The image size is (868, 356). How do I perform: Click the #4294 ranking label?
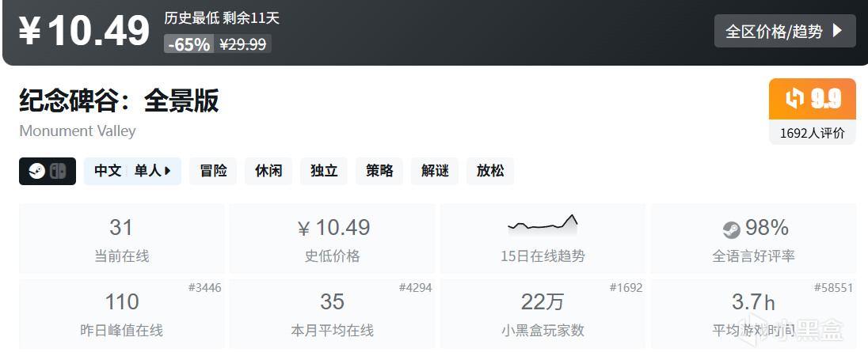(415, 287)
